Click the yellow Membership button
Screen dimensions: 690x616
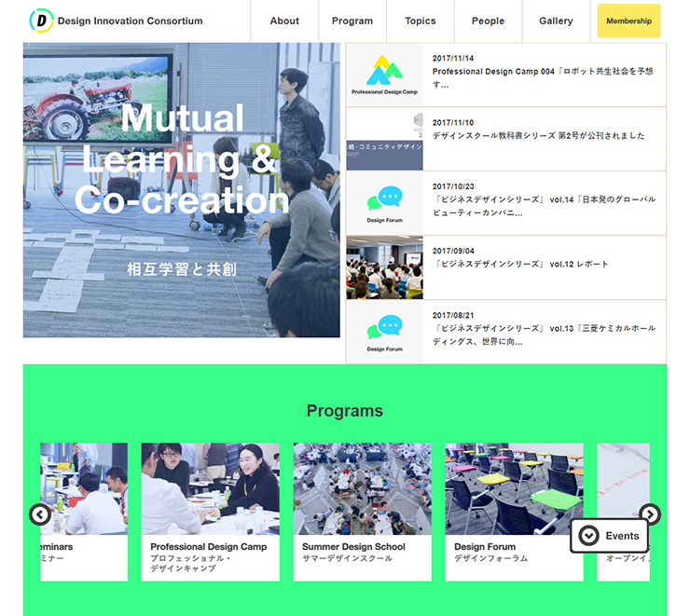(x=628, y=21)
